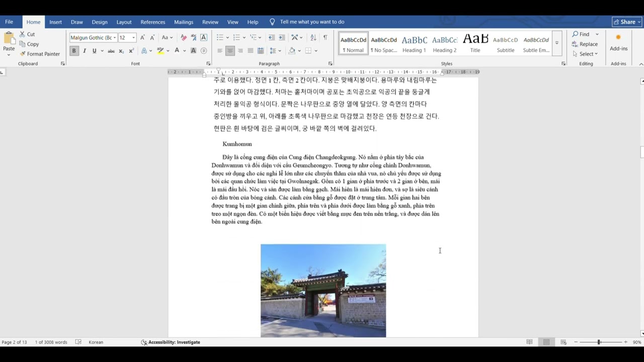644x362 pixels.
Task: Apply Character Shading to text
Action: [x=193, y=51]
